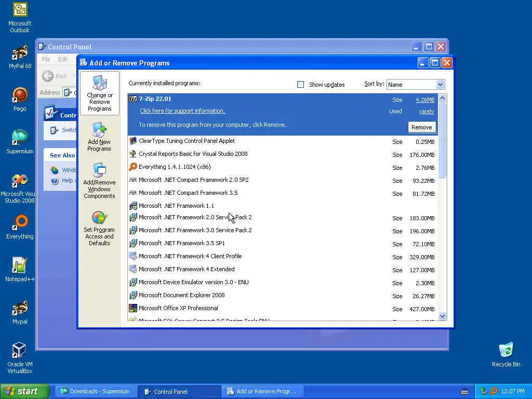Click the Everything 1.4.1.1024 program icon
The height and width of the screenshot is (399, 532).
click(133, 167)
